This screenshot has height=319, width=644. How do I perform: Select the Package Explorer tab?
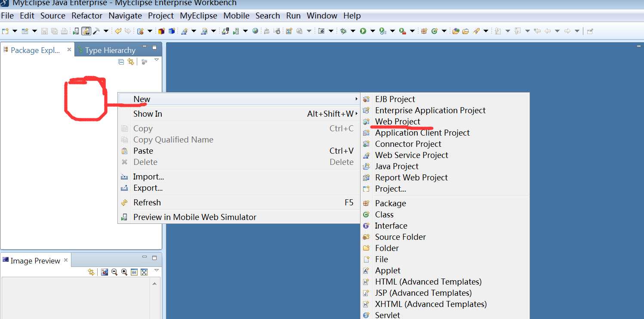pos(35,50)
